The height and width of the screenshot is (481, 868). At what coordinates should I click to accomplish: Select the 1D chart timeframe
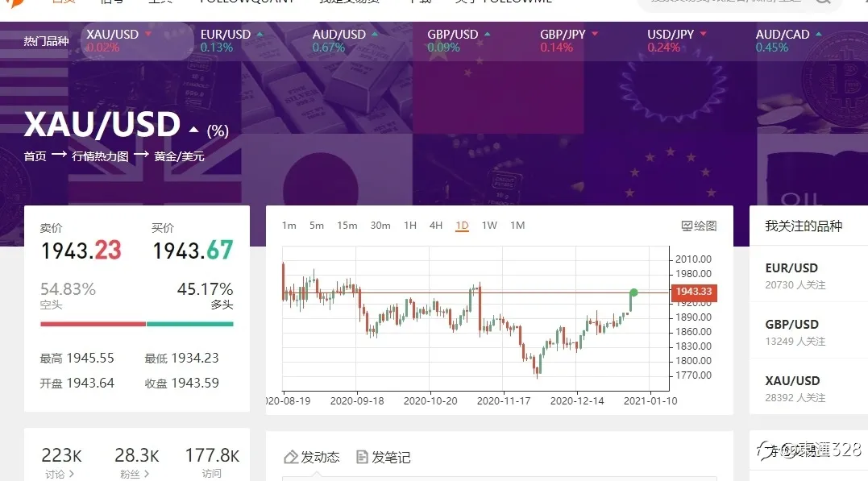[462, 226]
